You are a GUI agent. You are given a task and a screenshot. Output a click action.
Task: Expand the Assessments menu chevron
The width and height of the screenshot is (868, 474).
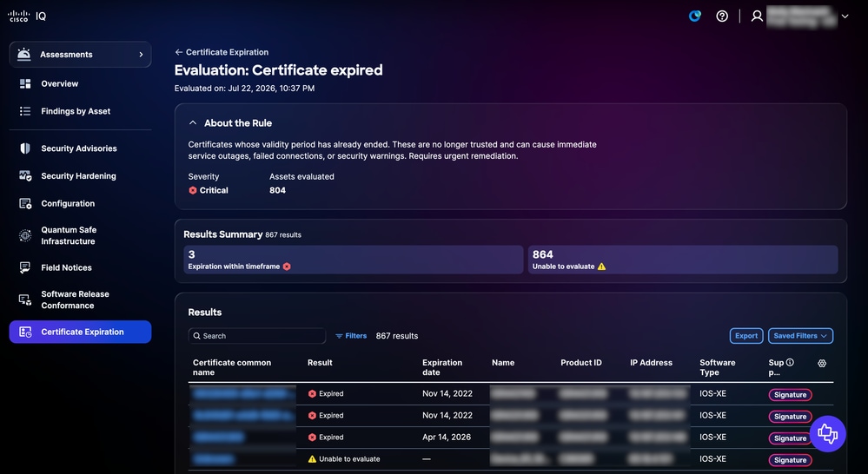[141, 54]
